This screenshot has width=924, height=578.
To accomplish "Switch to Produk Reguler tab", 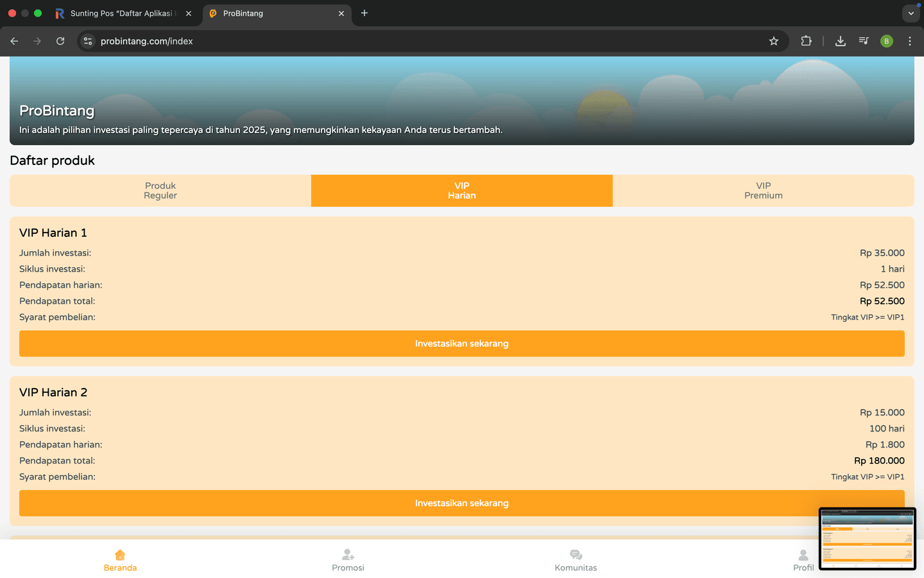I will (x=160, y=191).
